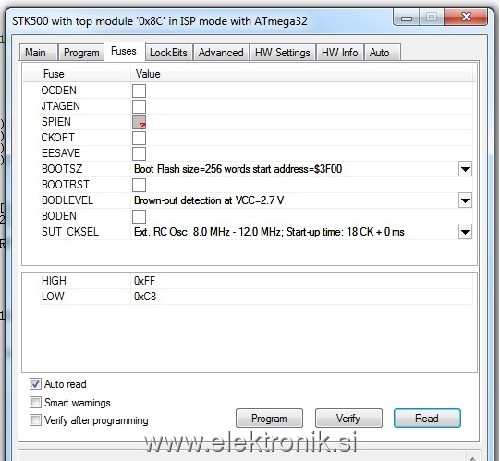Click the LOW fuse byte label

pyautogui.click(x=53, y=296)
